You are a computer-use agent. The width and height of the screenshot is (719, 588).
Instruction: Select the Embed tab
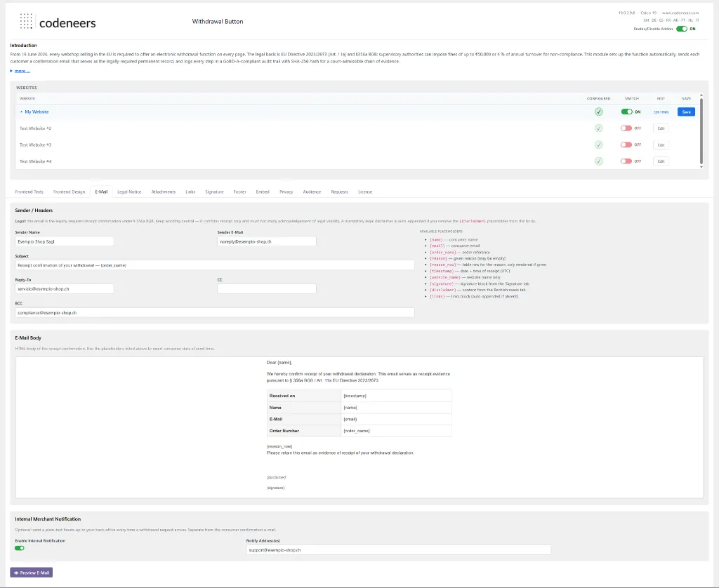point(263,192)
